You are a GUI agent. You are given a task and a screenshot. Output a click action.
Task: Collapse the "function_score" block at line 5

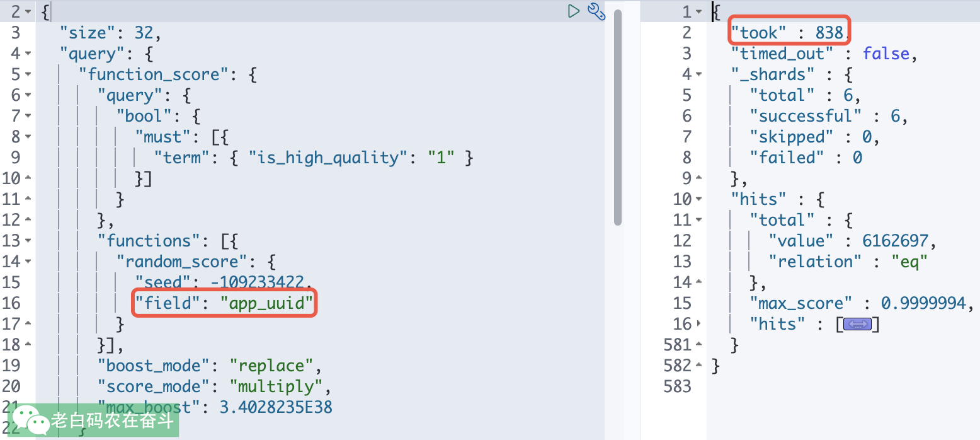pyautogui.click(x=28, y=75)
